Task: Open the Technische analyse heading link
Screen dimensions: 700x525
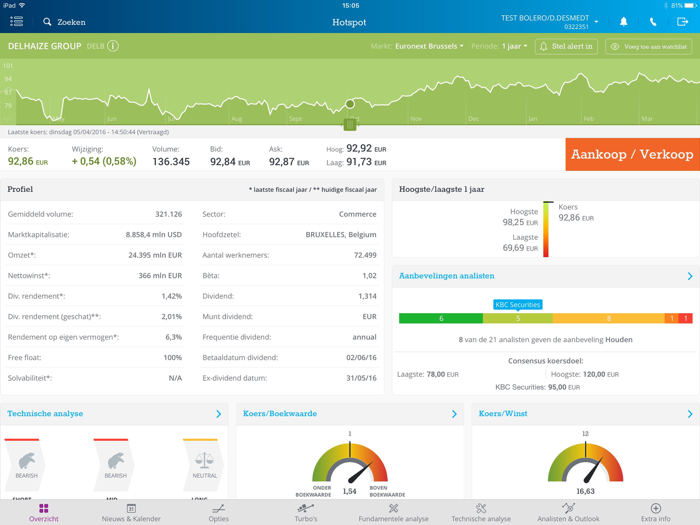Action: click(x=45, y=413)
